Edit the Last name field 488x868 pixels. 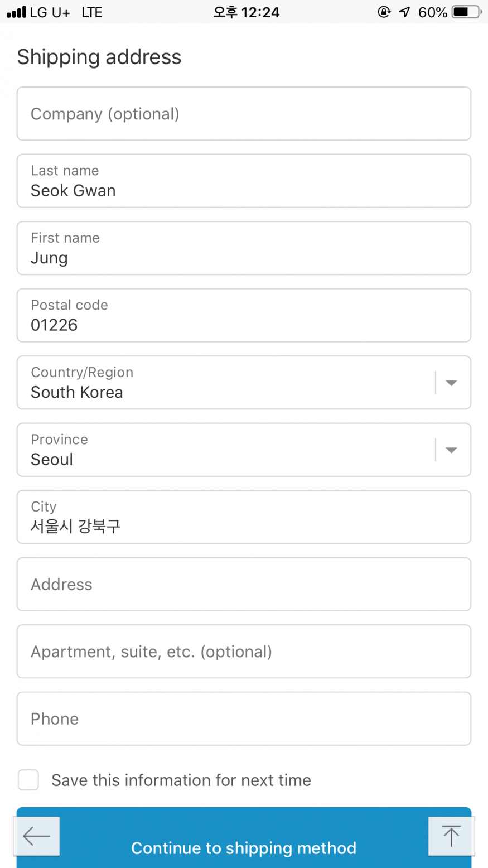click(x=244, y=181)
